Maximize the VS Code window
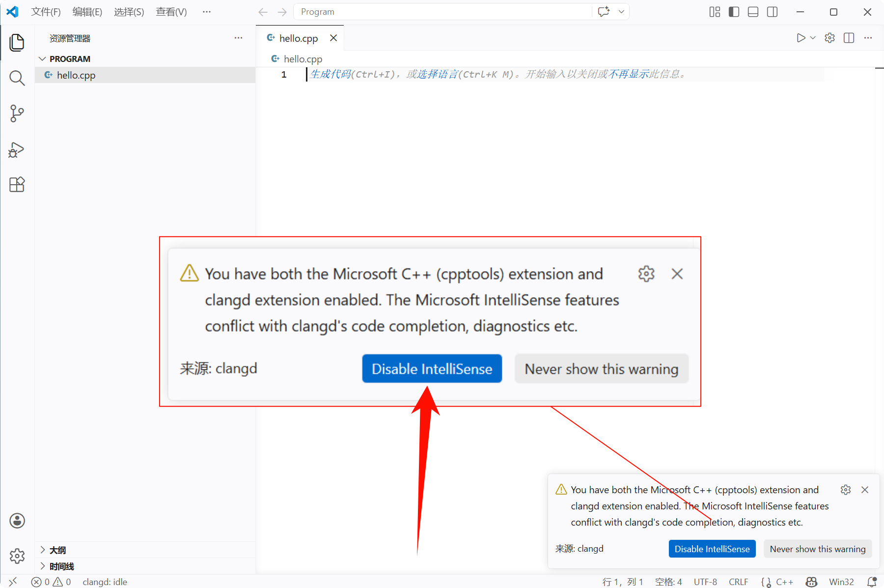This screenshot has height=588, width=884. (833, 12)
